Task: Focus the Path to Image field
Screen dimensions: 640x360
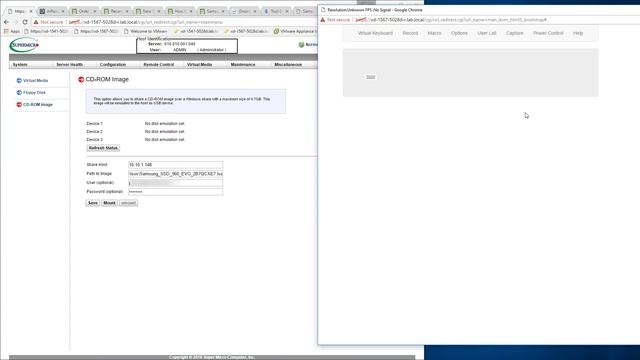Action: point(176,174)
